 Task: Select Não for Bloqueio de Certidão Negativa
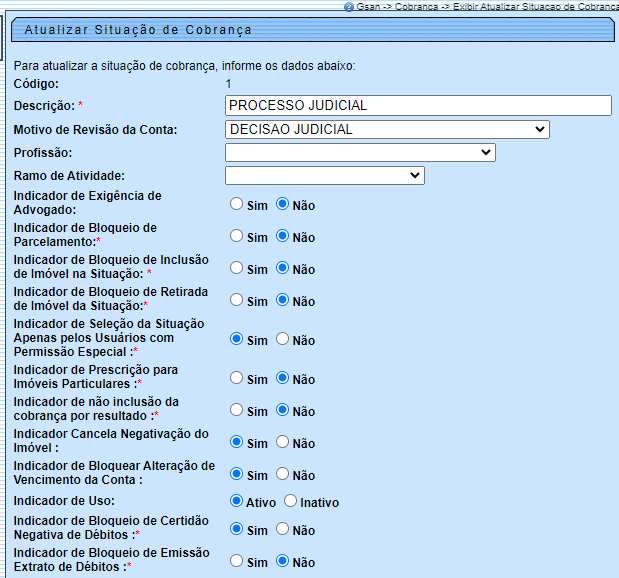pyautogui.click(x=282, y=529)
